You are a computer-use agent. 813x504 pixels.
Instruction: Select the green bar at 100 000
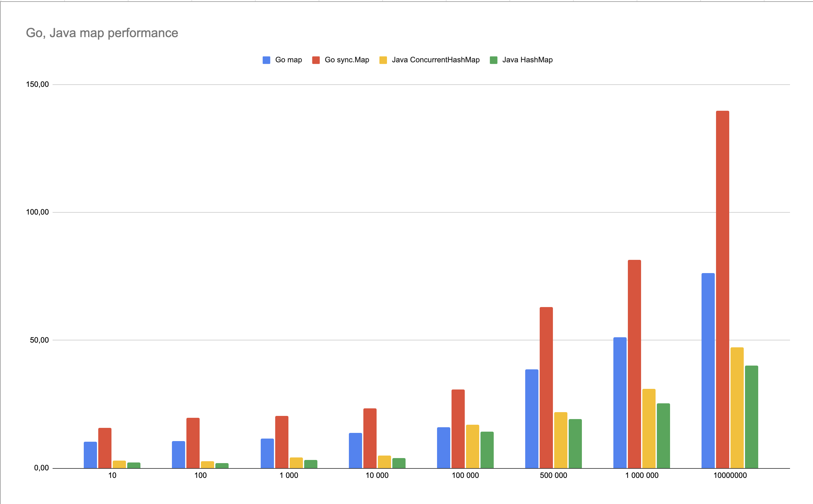[487, 449]
